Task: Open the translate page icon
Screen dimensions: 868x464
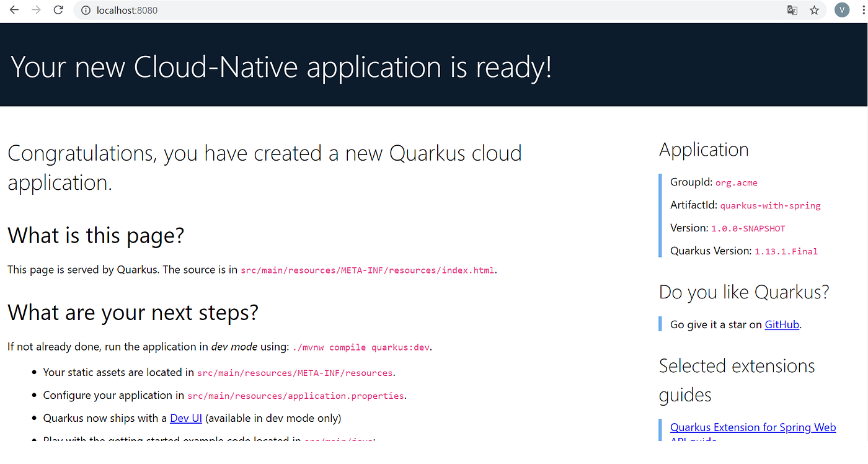Action: [792, 10]
